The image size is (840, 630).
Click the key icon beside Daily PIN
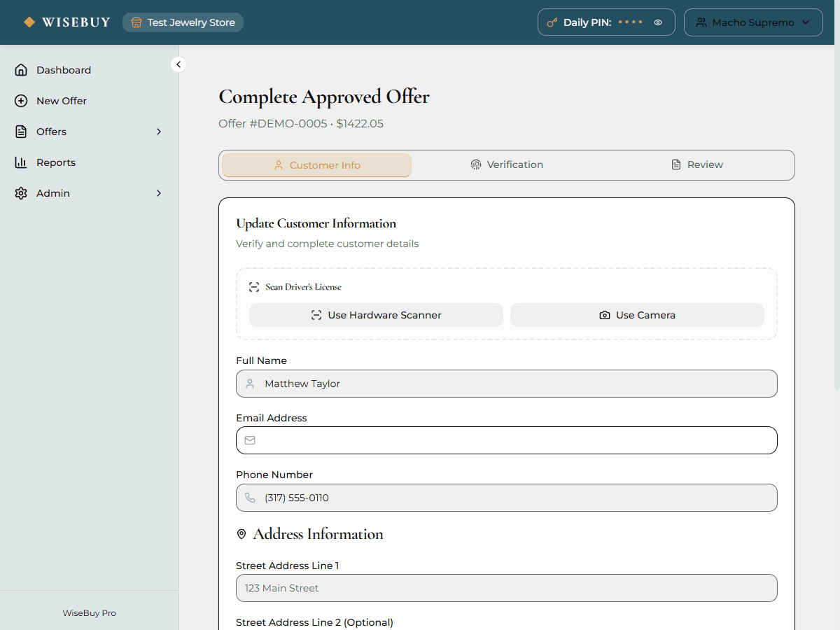tap(552, 22)
